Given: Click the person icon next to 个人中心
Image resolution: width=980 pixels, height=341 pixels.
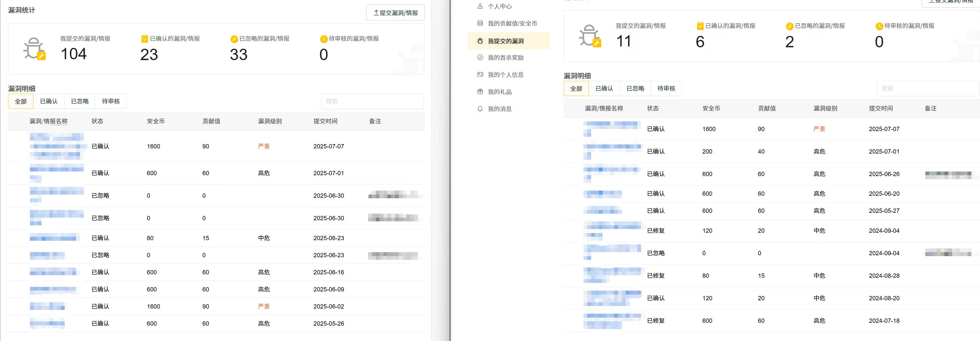Looking at the screenshot, I should [x=480, y=7].
